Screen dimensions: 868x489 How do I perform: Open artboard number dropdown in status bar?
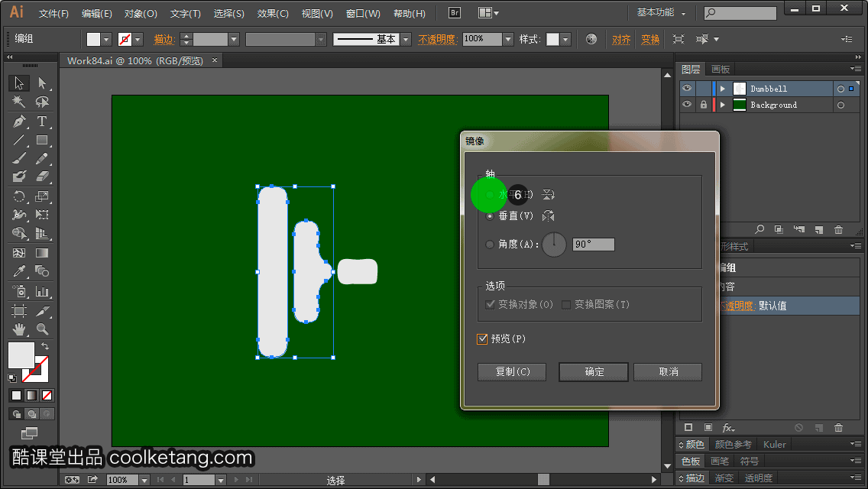[220, 480]
